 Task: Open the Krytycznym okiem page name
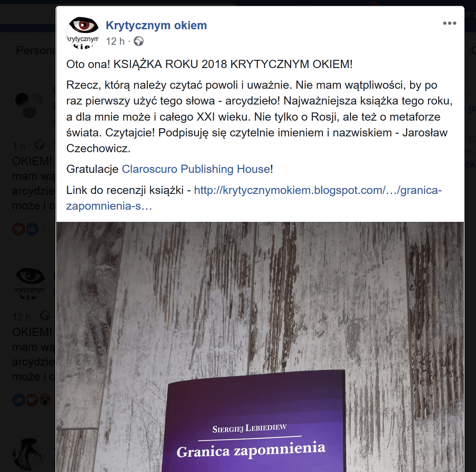coord(156,25)
